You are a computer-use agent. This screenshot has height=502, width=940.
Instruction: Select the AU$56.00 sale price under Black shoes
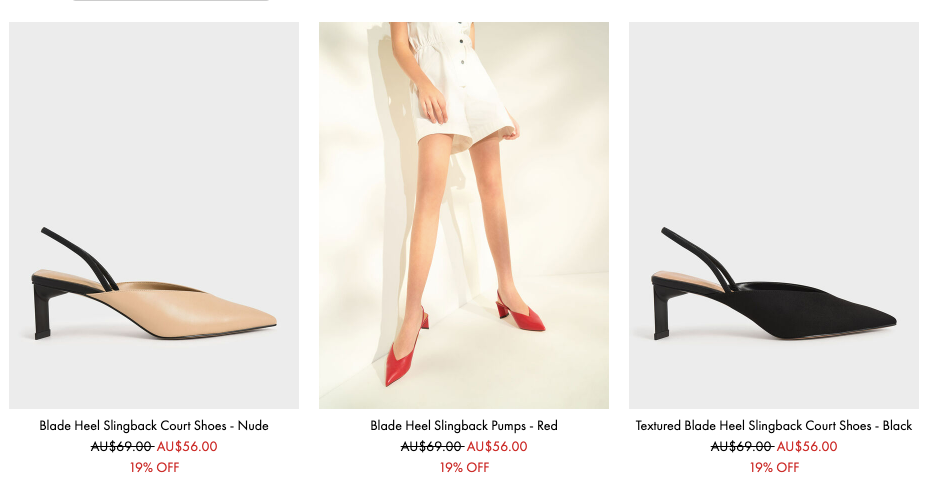[807, 447]
